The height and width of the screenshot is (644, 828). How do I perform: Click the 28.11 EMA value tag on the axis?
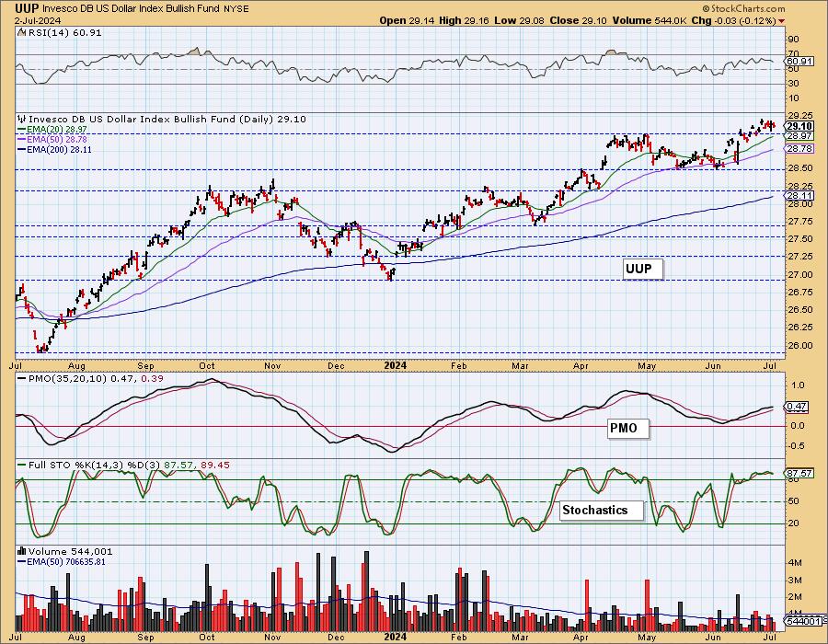click(799, 195)
